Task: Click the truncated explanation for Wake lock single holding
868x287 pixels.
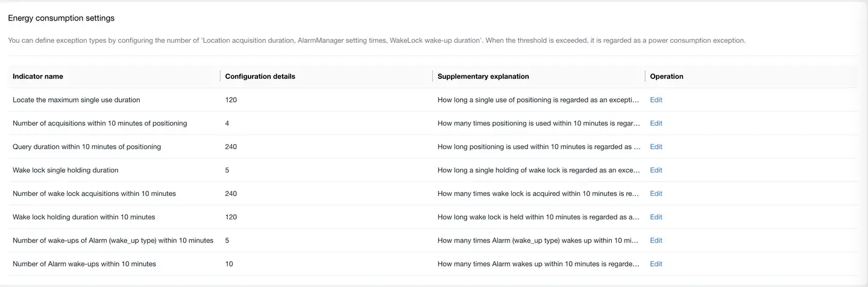Action: click(538, 171)
